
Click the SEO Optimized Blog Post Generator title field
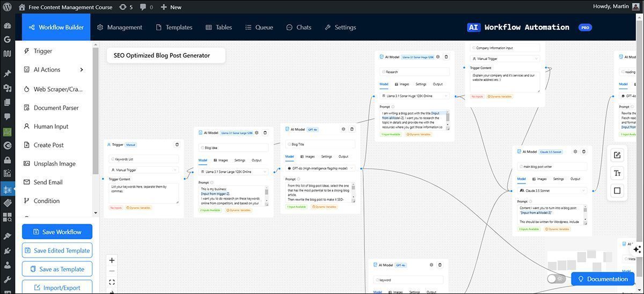pos(166,55)
